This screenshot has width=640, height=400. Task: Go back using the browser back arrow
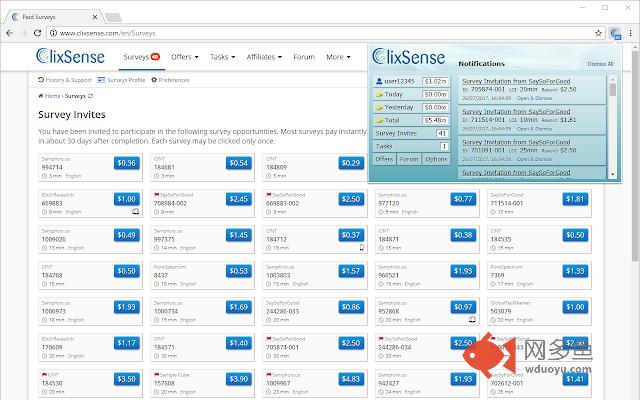[x=10, y=33]
